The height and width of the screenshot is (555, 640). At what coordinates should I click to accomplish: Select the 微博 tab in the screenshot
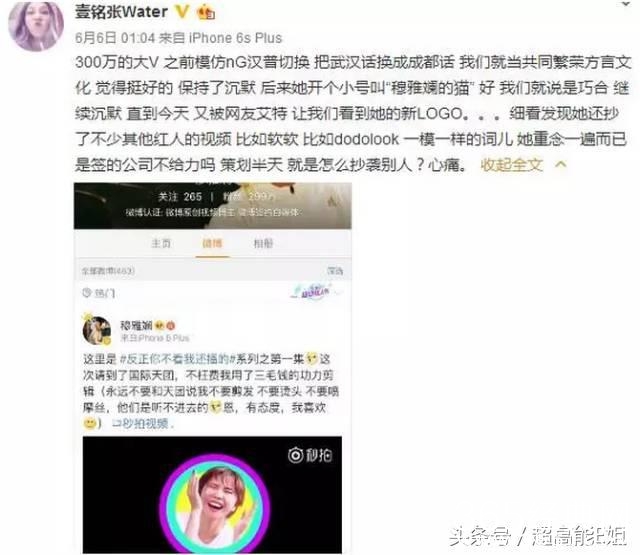click(x=212, y=244)
